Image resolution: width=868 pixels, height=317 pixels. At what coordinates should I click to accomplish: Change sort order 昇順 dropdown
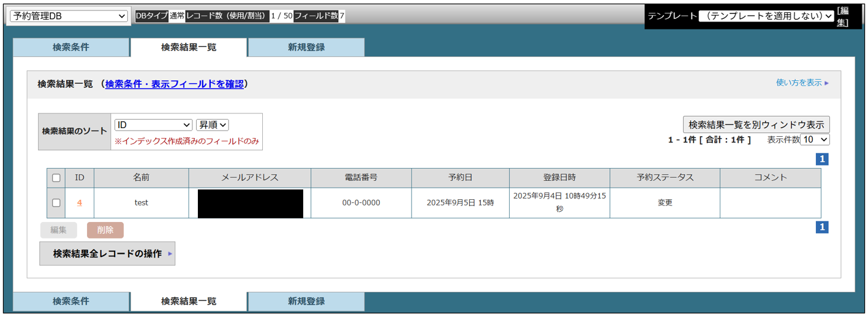click(x=212, y=124)
